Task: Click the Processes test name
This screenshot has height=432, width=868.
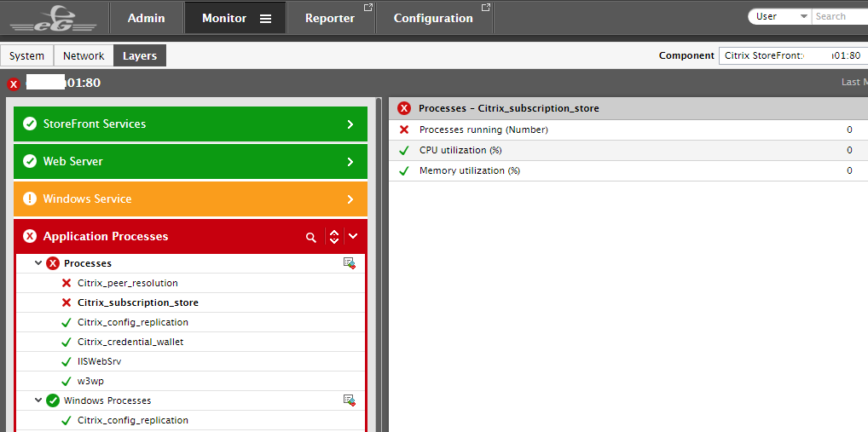Action: coord(88,263)
